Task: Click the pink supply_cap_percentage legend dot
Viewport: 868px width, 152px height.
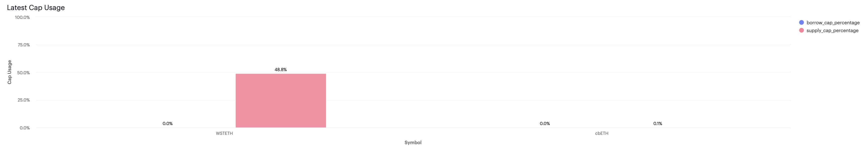Action: 801,30
